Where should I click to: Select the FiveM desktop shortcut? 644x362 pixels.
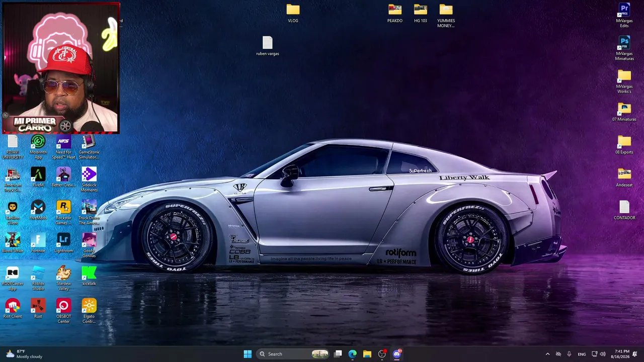click(x=38, y=177)
